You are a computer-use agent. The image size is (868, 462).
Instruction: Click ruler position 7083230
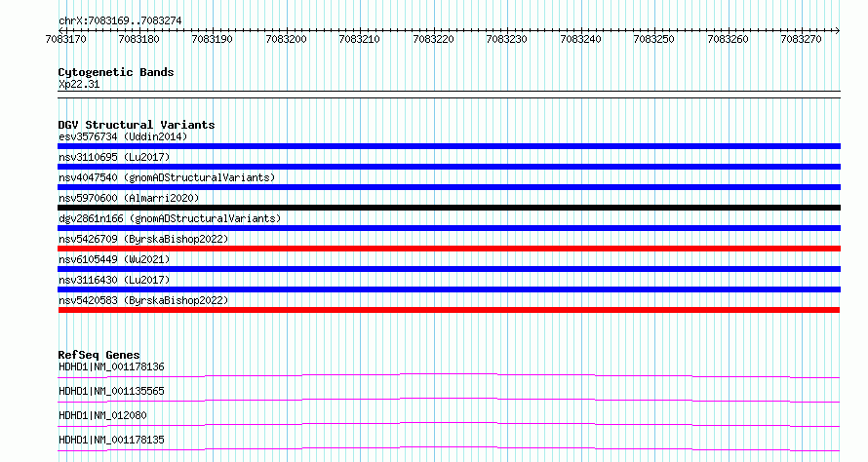coord(506,39)
